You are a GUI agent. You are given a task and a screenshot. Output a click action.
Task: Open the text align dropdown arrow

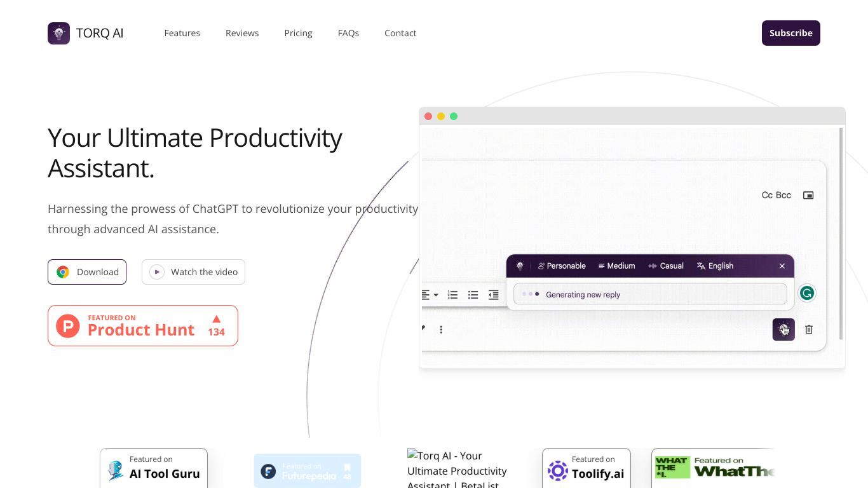tap(436, 295)
